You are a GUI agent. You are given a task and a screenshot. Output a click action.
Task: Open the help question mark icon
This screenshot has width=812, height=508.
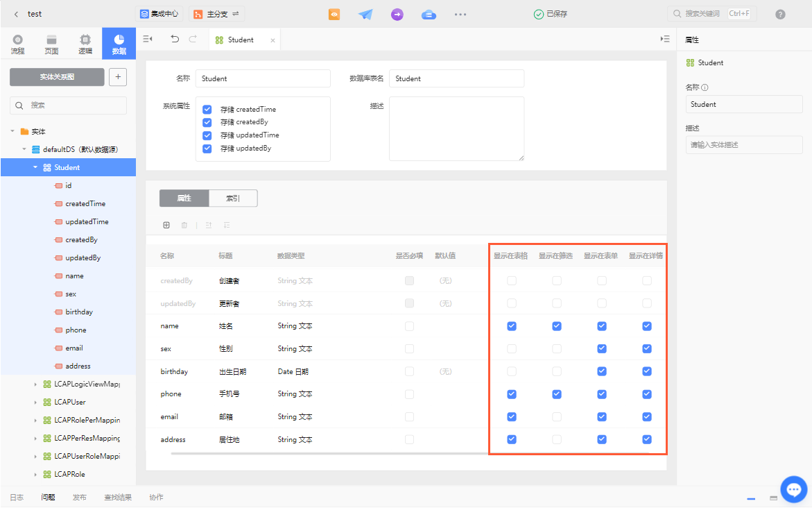point(780,15)
